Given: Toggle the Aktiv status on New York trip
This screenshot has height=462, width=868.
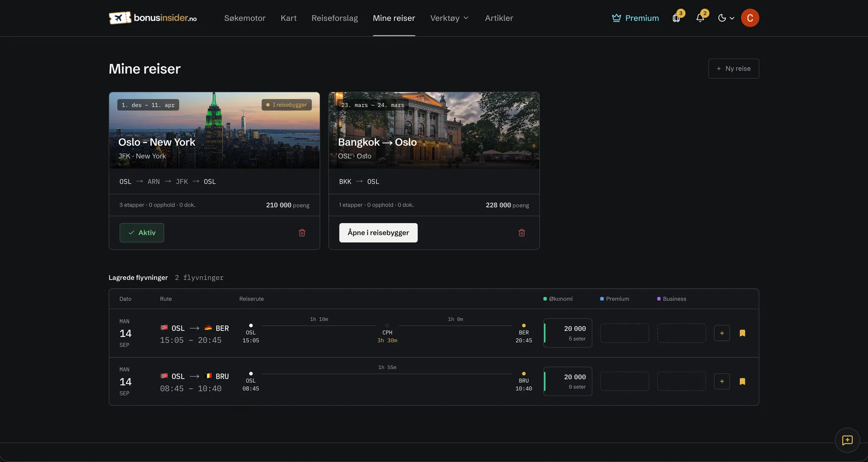Looking at the screenshot, I should 142,233.
